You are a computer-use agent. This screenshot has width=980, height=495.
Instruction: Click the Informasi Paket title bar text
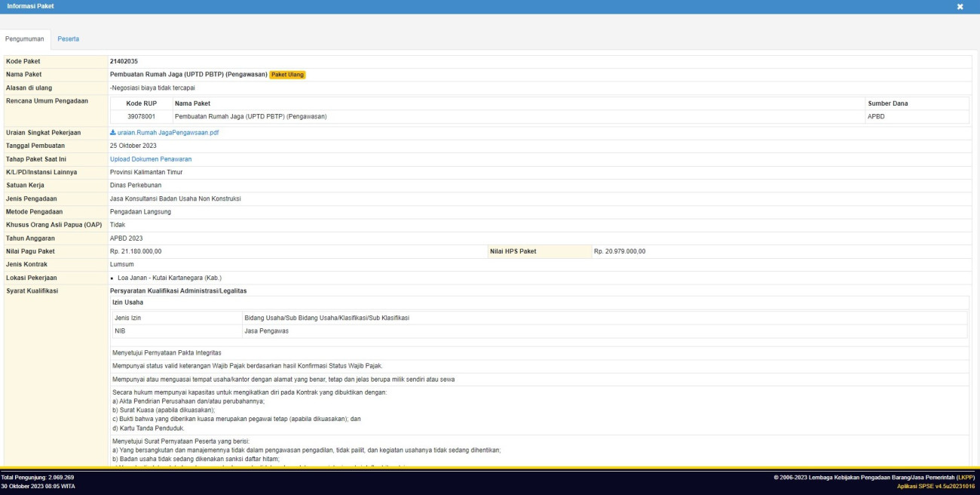30,7
